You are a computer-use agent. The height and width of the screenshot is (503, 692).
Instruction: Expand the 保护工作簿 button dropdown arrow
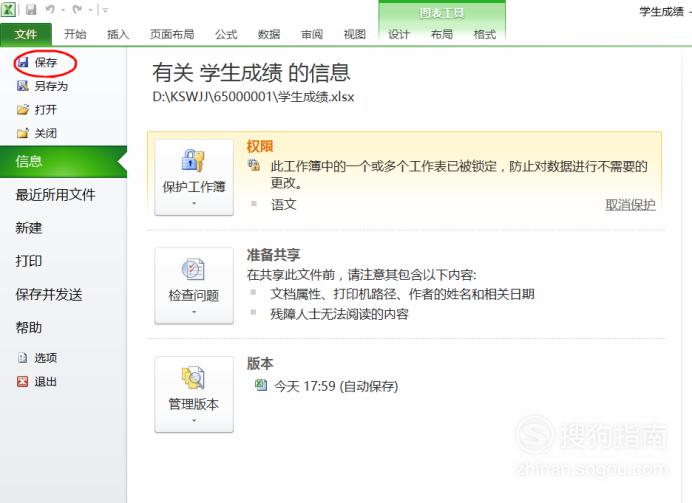[x=194, y=203]
